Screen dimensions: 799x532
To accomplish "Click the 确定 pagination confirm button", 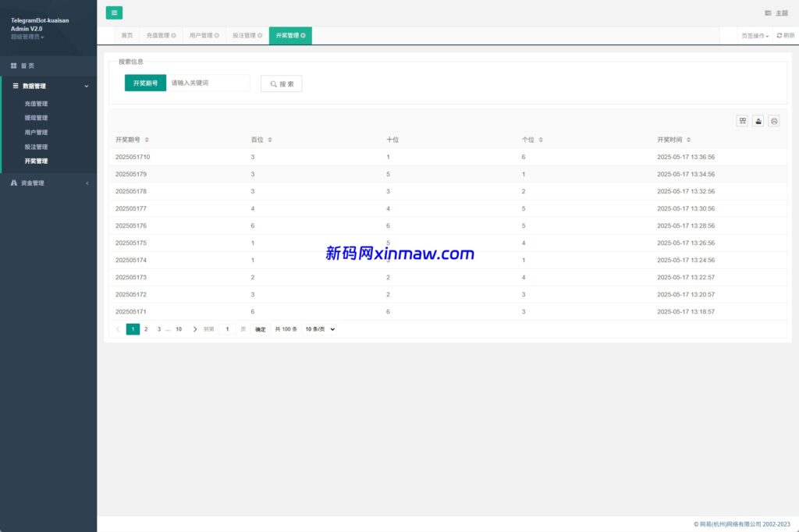I will click(261, 329).
